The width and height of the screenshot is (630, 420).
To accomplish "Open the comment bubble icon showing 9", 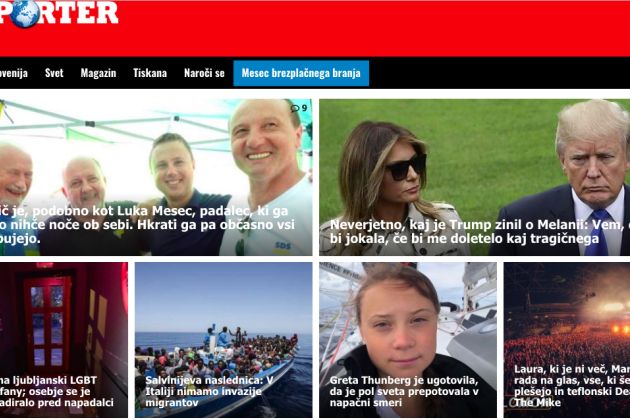I will tap(299, 108).
